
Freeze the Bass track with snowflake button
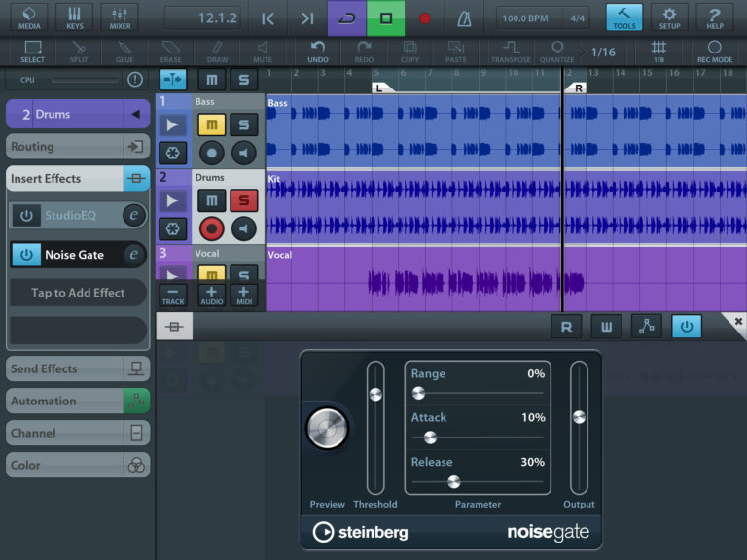[172, 154]
